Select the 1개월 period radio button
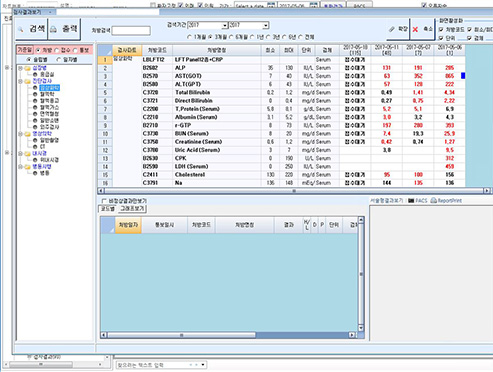 coord(190,37)
